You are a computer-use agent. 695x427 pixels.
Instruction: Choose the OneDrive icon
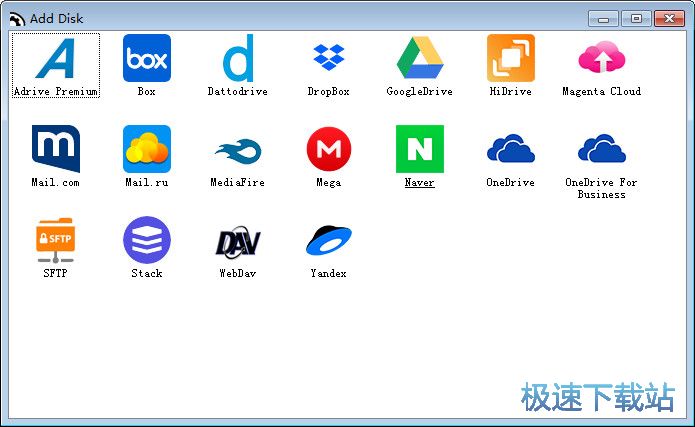coord(511,150)
